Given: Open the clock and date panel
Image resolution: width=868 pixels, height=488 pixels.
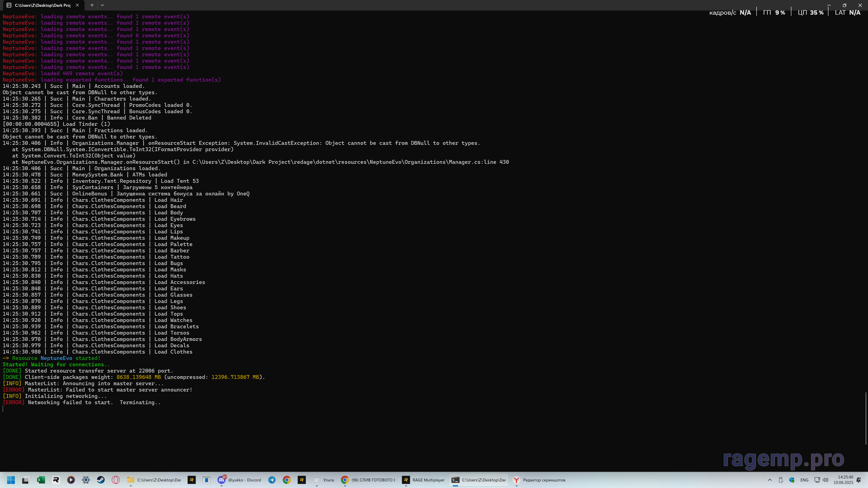Looking at the screenshot, I should [843, 480].
